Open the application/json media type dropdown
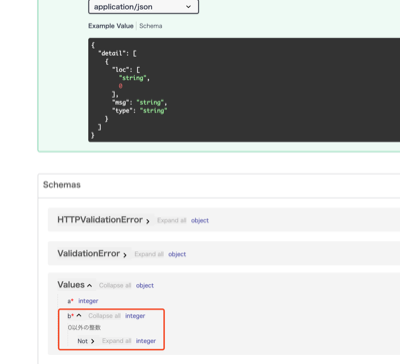Image resolution: width=400 pixels, height=364 pixels. [143, 7]
